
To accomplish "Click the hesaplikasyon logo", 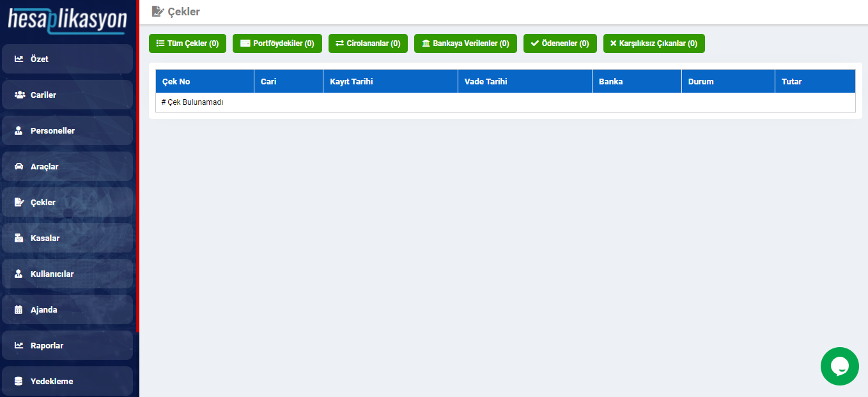I will click(68, 20).
